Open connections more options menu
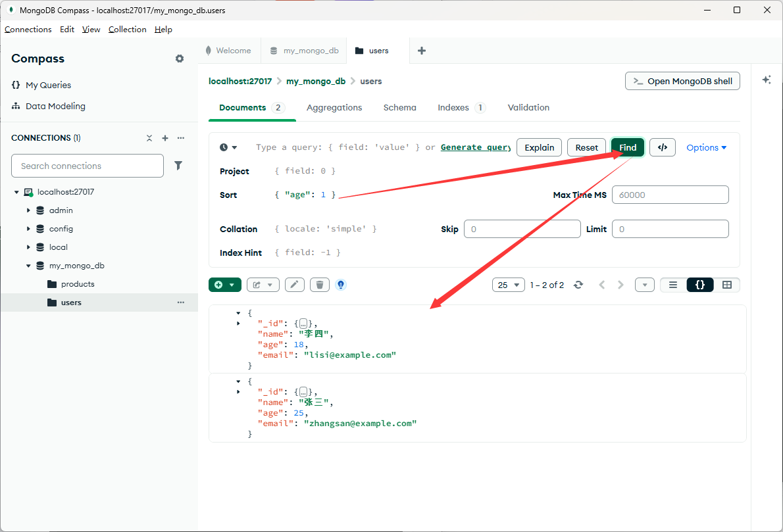 coord(181,138)
